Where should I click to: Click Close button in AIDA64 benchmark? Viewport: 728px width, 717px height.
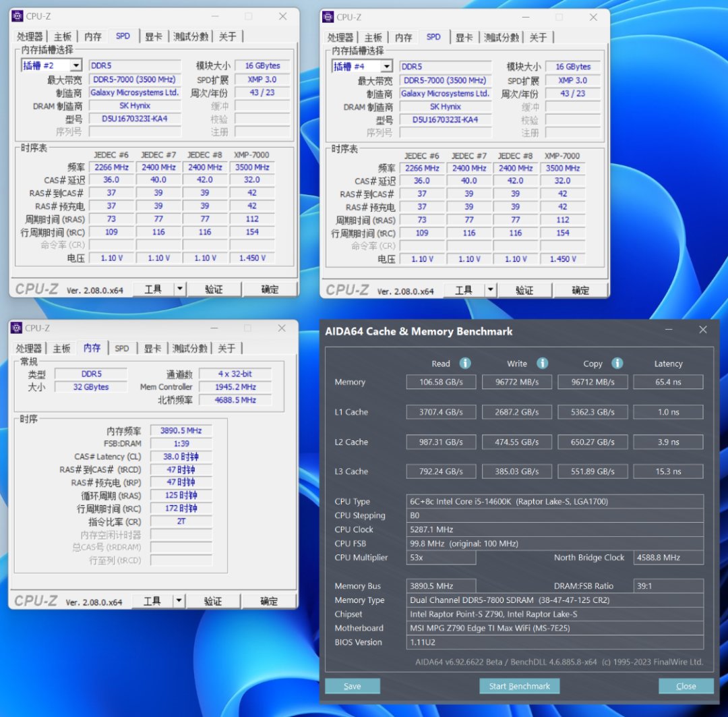click(686, 686)
